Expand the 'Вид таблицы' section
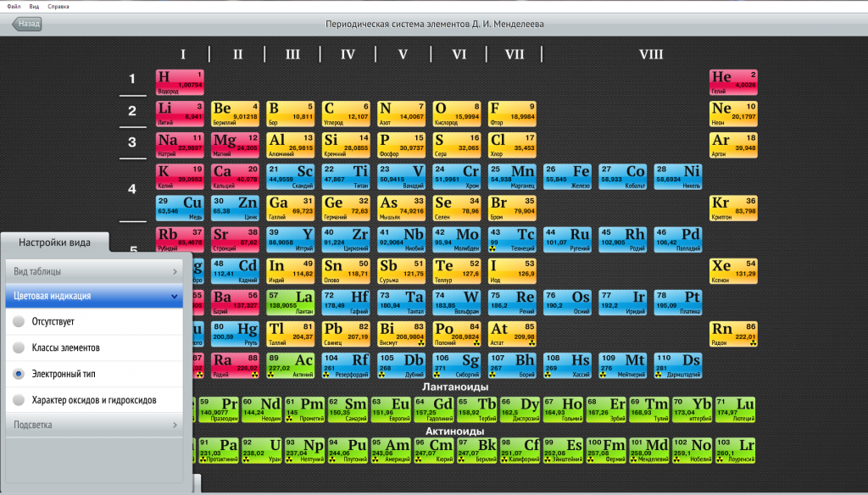Image resolution: width=868 pixels, height=495 pixels. coord(93,271)
